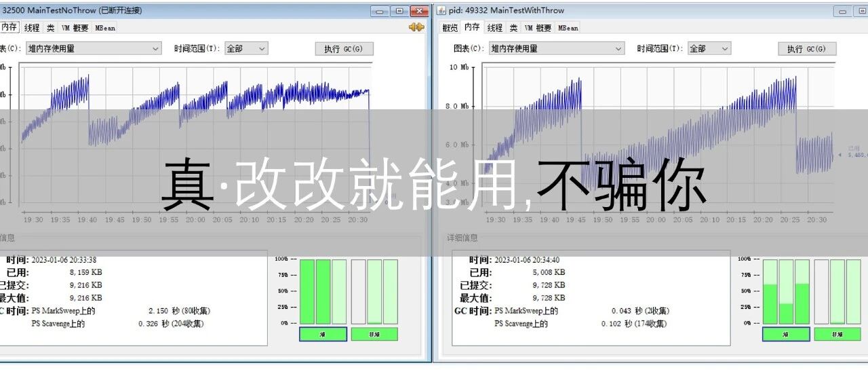The image size is (868, 370).
Task: Select the 内存 tab in MainTestNoThrow window
Action: (x=9, y=27)
